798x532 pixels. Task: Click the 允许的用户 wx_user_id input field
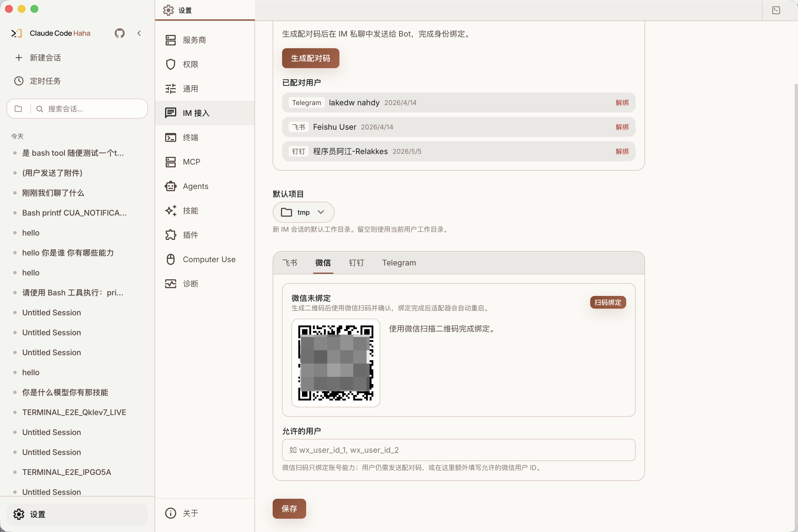[458, 450]
